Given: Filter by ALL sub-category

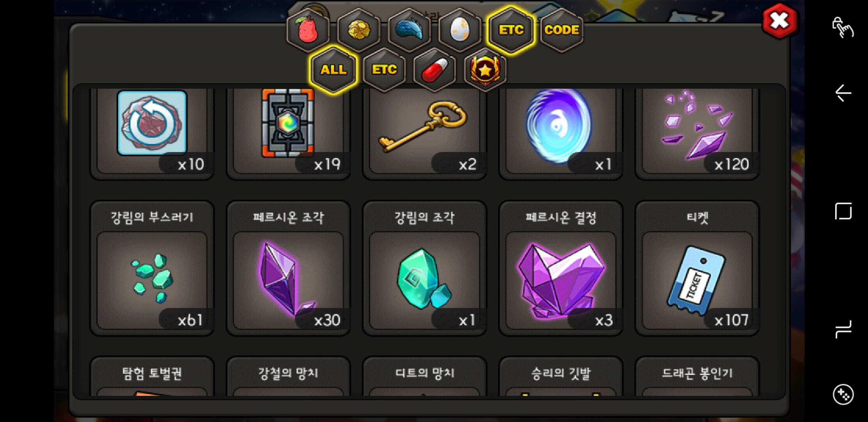Looking at the screenshot, I should point(333,70).
